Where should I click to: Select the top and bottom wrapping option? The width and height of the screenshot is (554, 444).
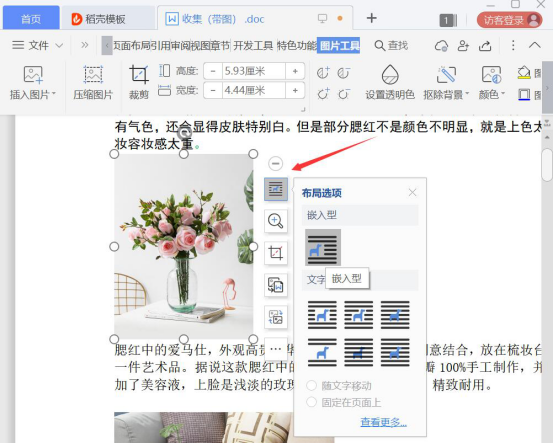coord(322,353)
